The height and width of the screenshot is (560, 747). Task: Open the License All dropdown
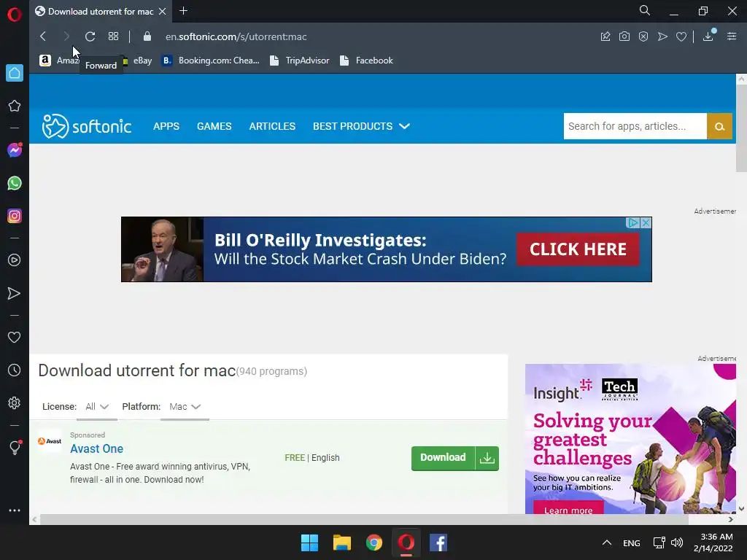click(97, 407)
